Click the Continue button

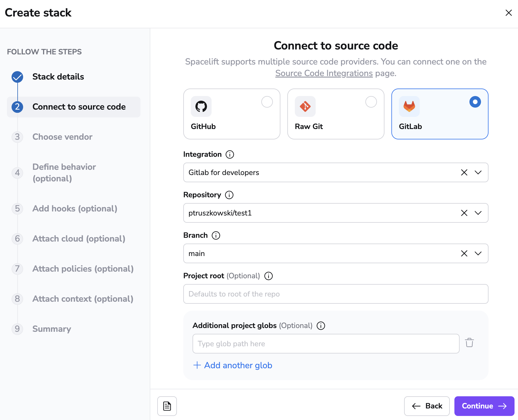click(484, 406)
